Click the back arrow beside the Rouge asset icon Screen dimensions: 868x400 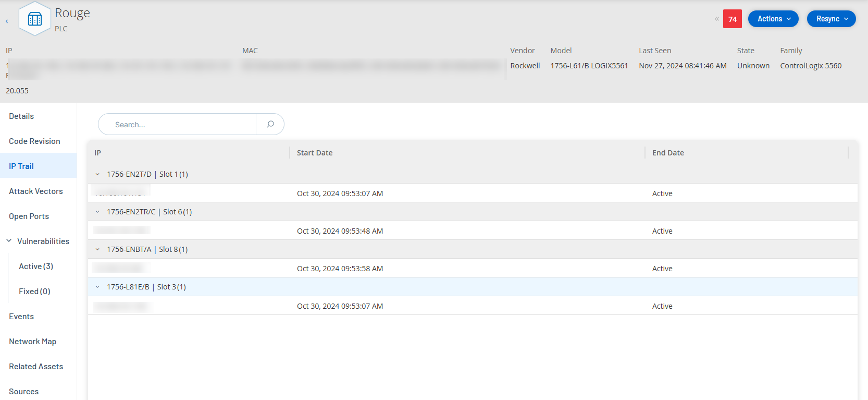[7, 21]
